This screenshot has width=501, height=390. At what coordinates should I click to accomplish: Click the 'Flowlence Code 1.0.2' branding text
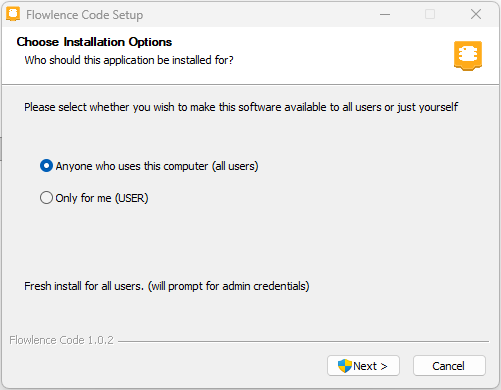61,340
